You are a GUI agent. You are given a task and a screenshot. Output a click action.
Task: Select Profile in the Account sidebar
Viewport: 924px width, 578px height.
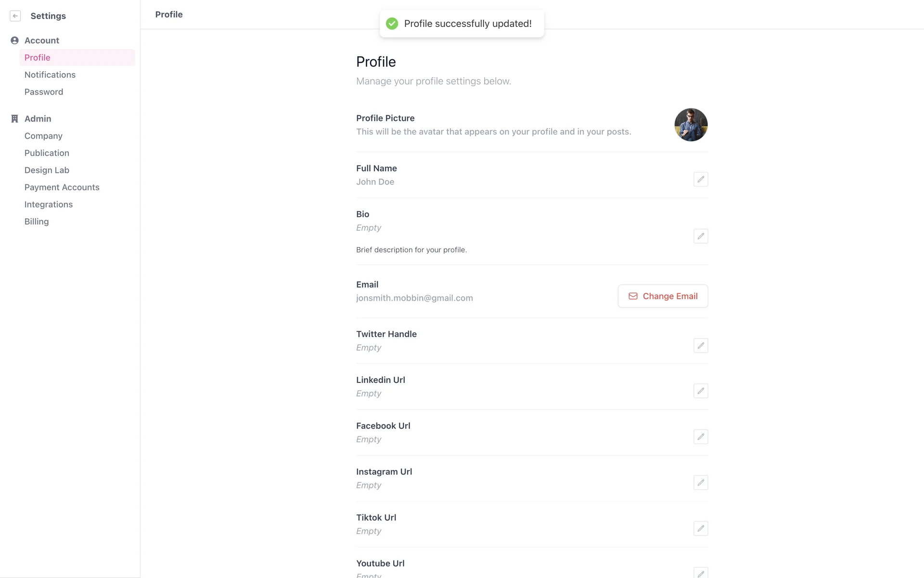coord(38,58)
